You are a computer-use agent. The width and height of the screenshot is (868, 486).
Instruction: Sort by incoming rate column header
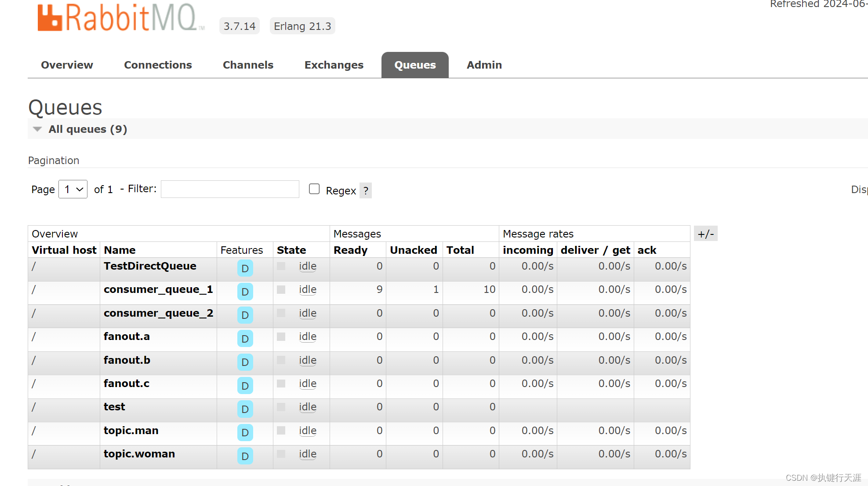point(528,250)
